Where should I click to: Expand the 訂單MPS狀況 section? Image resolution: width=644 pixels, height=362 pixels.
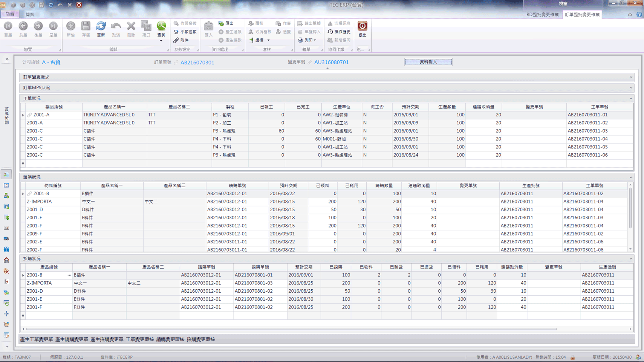click(x=630, y=88)
